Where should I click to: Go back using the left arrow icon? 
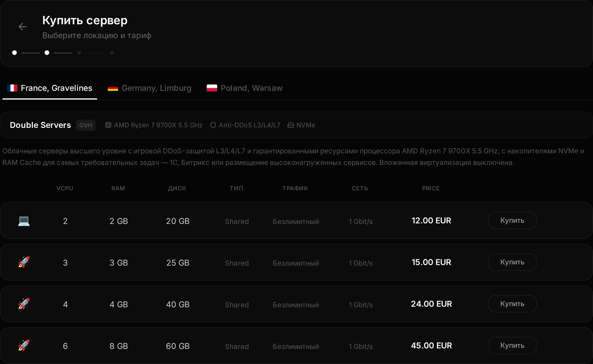point(22,27)
